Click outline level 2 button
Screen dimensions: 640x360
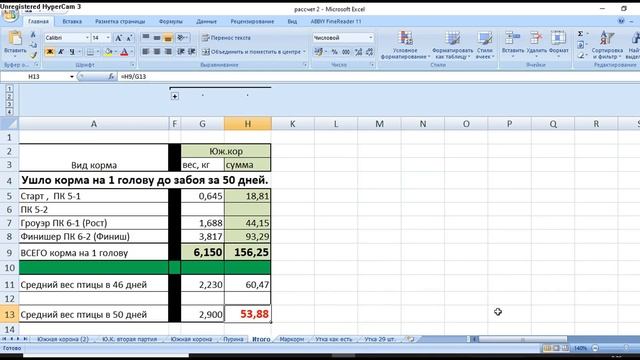pyautogui.click(x=9, y=96)
